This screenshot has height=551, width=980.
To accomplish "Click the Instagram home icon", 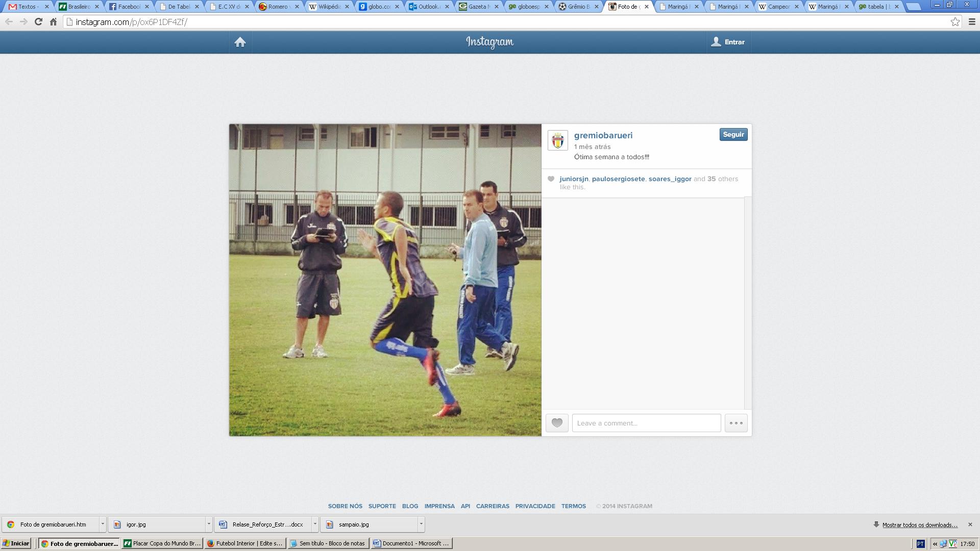I will tap(240, 42).
